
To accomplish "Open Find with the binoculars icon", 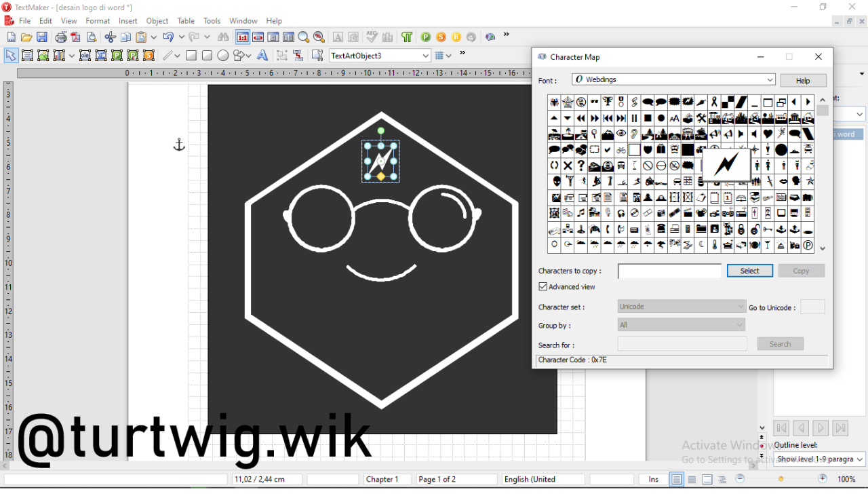I will point(223,37).
